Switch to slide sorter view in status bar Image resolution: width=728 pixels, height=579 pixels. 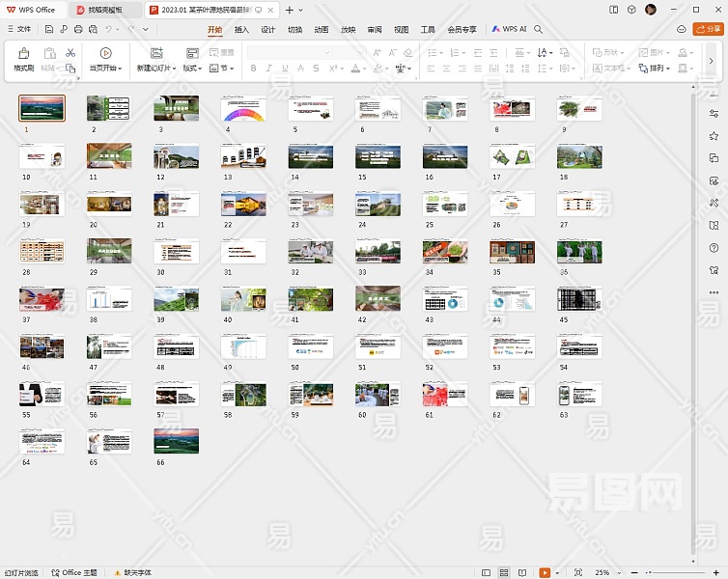pos(504,572)
